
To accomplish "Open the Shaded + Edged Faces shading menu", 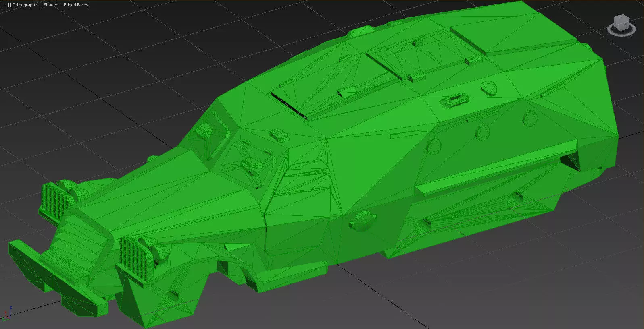I will (x=66, y=5).
